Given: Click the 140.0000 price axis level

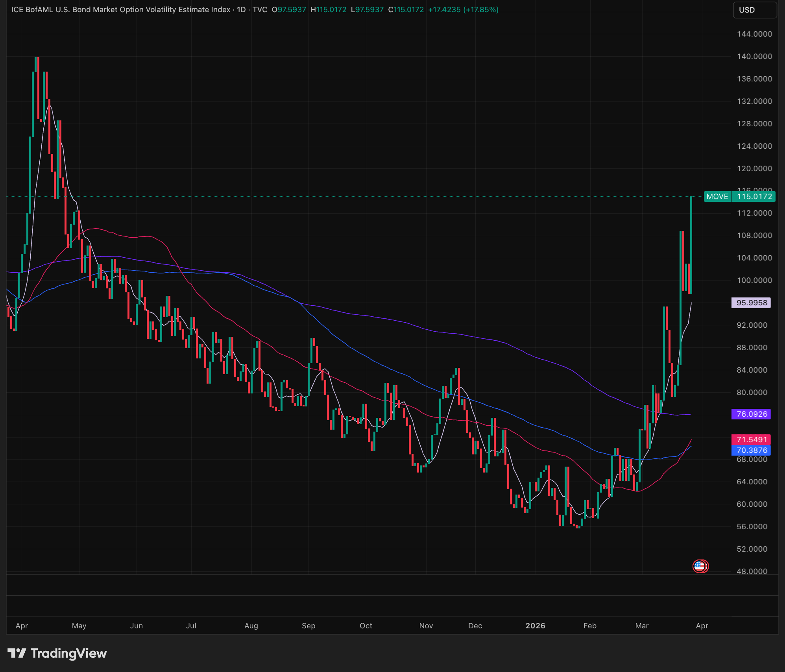Looking at the screenshot, I should tap(754, 56).
